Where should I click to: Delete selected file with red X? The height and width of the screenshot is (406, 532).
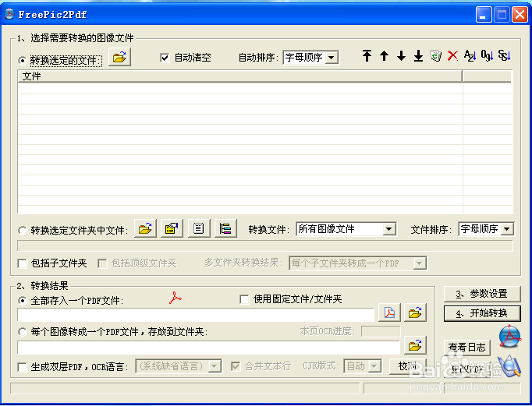click(452, 55)
